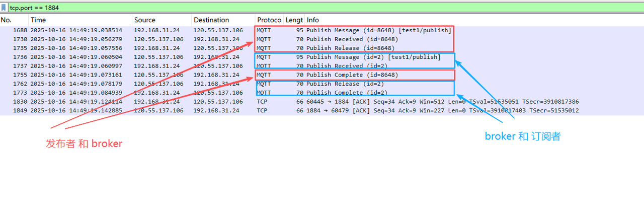Sort by the Protocol column header
Image resolution: width=644 pixels, height=213 pixels.
[x=269, y=20]
